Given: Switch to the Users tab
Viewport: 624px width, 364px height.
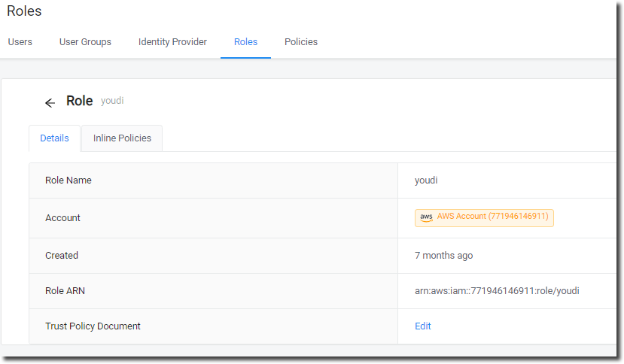Looking at the screenshot, I should tap(20, 42).
